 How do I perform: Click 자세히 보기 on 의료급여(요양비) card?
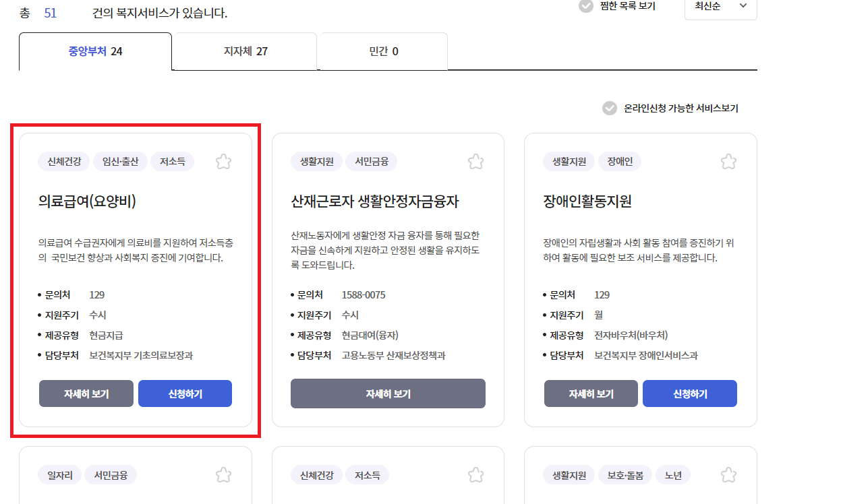point(86,393)
